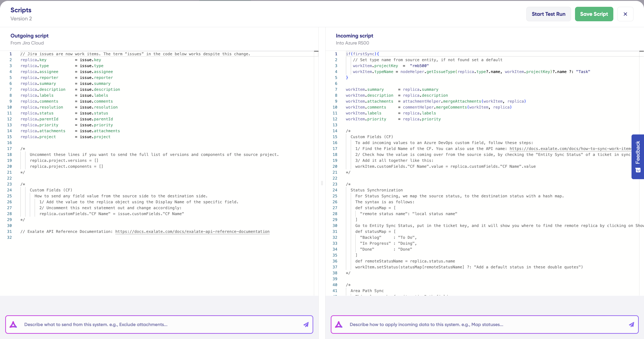Image resolution: width=644 pixels, height=339 pixels.
Task: Close the Scripts editor with X
Action: tap(625, 14)
